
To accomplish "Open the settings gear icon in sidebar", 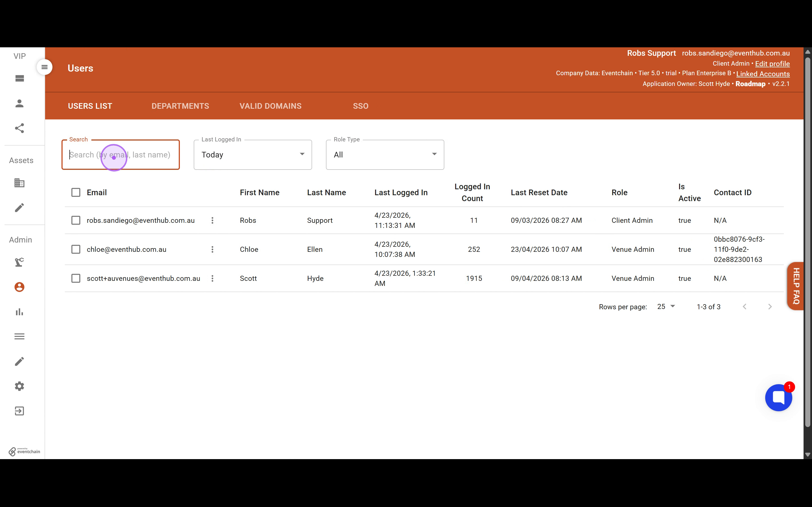I will [x=19, y=386].
